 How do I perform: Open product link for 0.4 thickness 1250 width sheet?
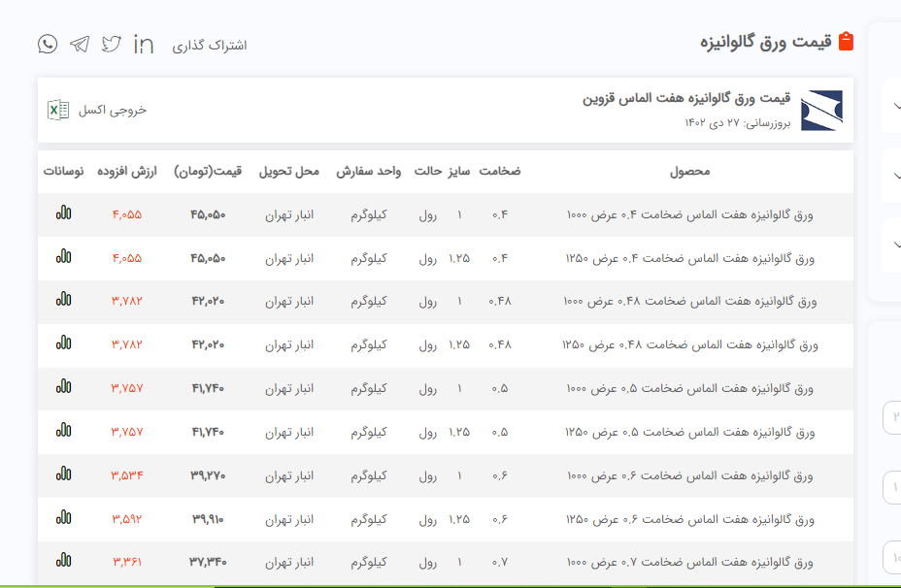(x=689, y=258)
